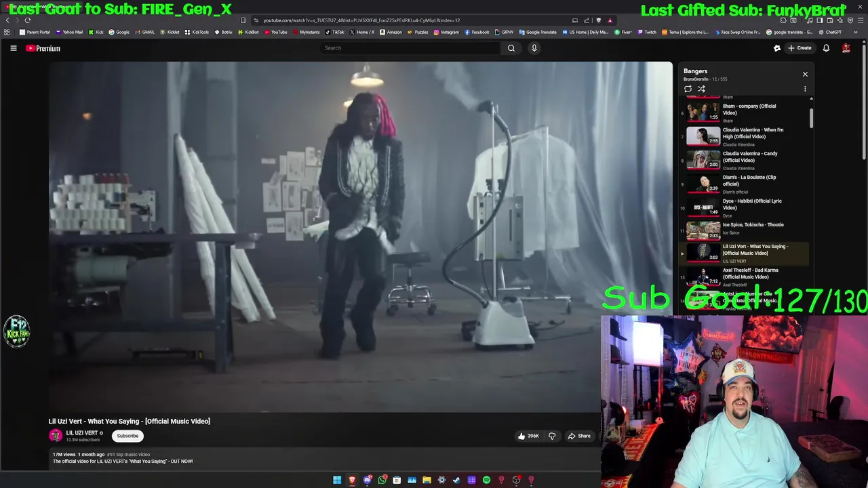Toggle shuffle playlist

pyautogui.click(x=701, y=89)
